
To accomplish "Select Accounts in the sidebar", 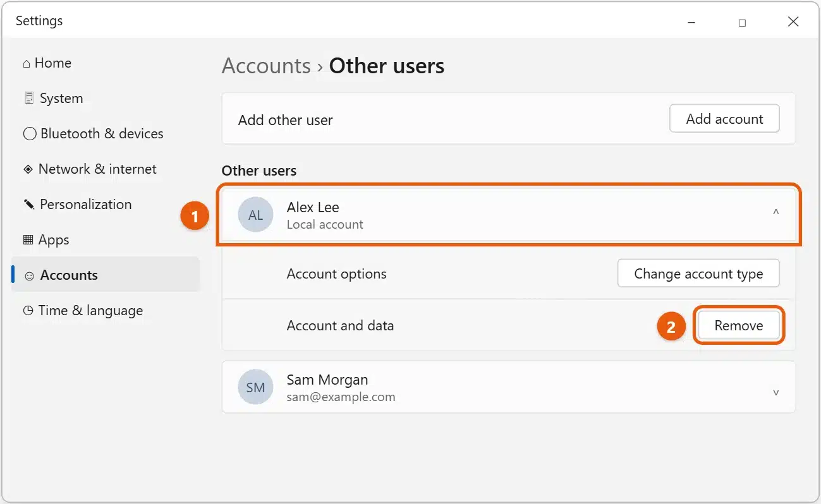I will 105,274.
